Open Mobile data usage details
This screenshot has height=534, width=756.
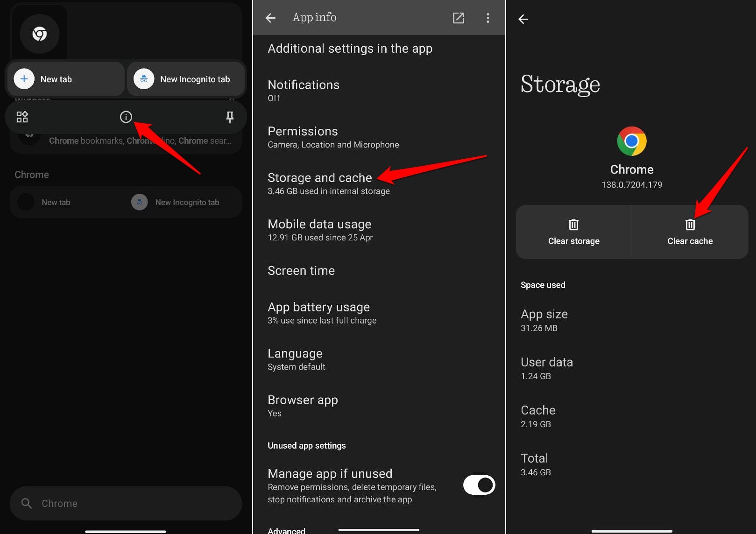tap(319, 230)
